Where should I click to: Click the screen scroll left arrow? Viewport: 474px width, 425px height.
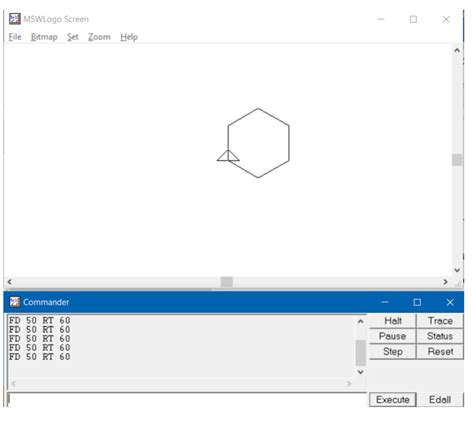10,282
